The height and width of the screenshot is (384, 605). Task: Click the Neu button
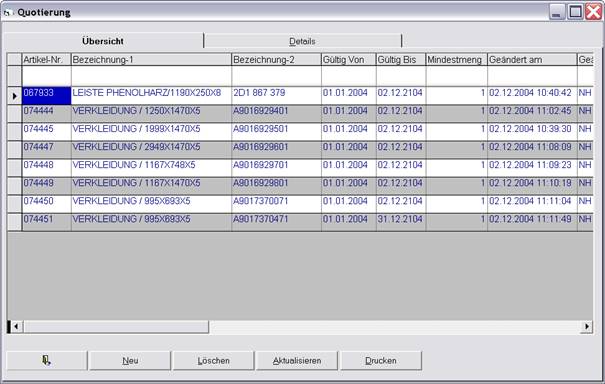pyautogui.click(x=130, y=360)
